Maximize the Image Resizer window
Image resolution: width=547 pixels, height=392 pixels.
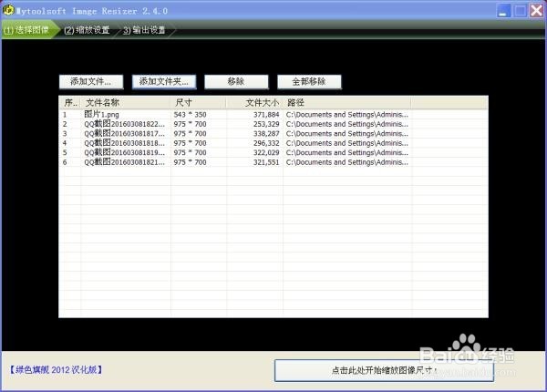tap(521, 10)
